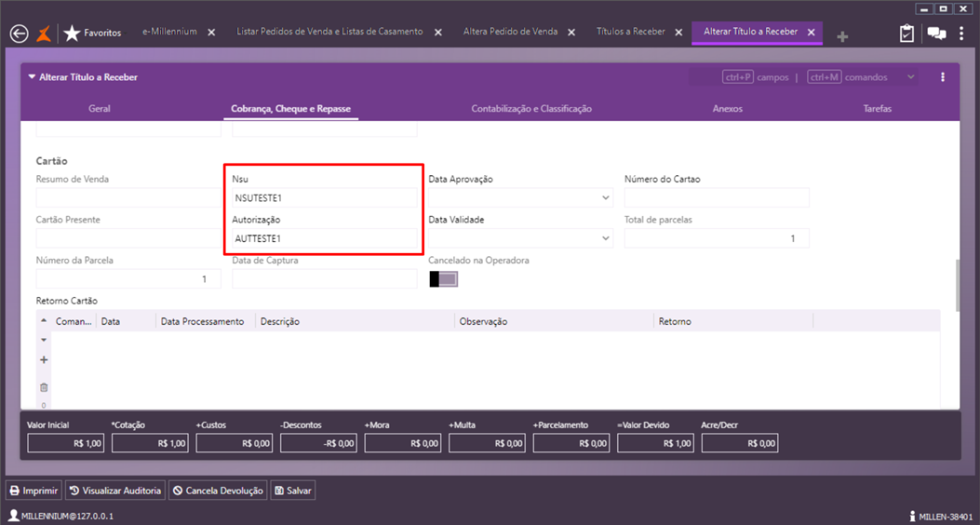Screen dimensions: 980x525
Task: Open Favoritos star menu
Action: tap(93, 34)
